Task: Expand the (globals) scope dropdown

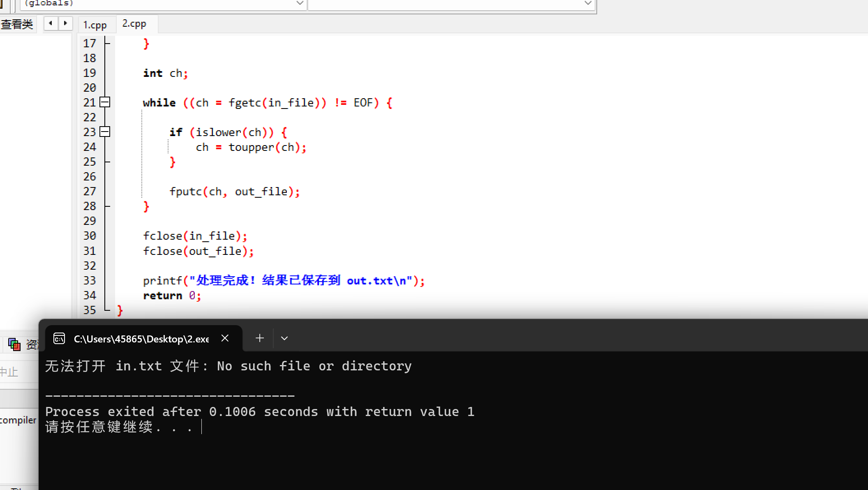Action: [x=300, y=4]
